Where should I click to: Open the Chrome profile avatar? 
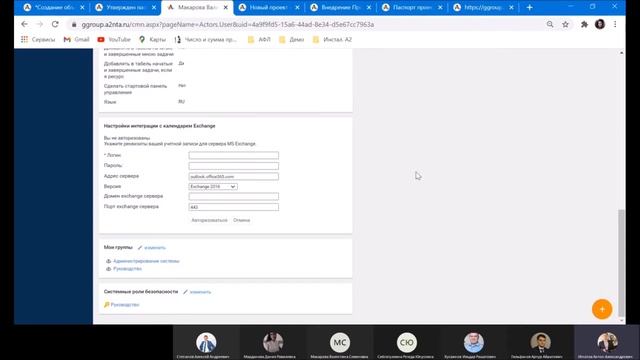tap(600, 24)
